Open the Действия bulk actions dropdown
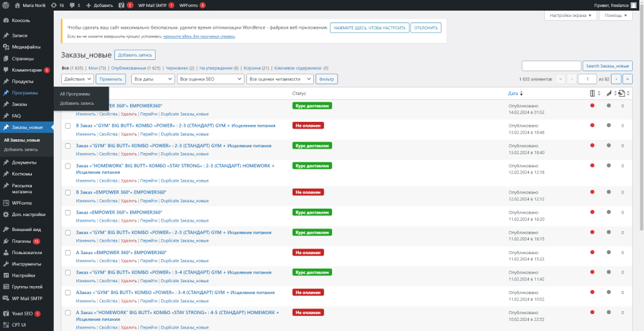This screenshot has width=644, height=331. click(78, 79)
